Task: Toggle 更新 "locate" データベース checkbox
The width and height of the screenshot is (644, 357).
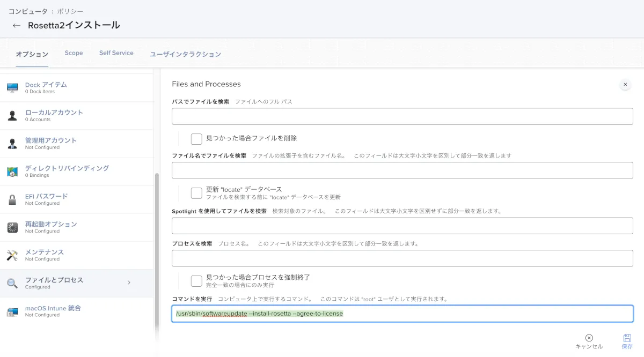Action: pos(196,193)
